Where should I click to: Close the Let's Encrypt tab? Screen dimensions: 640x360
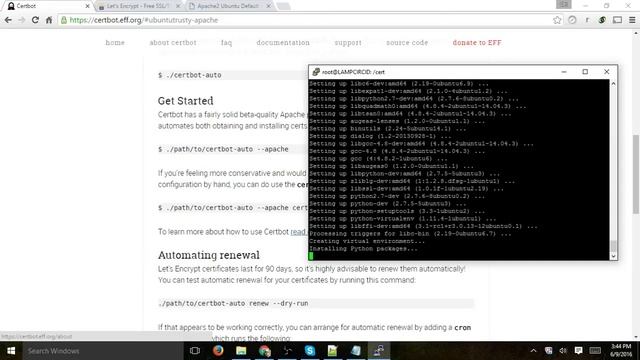tap(178, 6)
